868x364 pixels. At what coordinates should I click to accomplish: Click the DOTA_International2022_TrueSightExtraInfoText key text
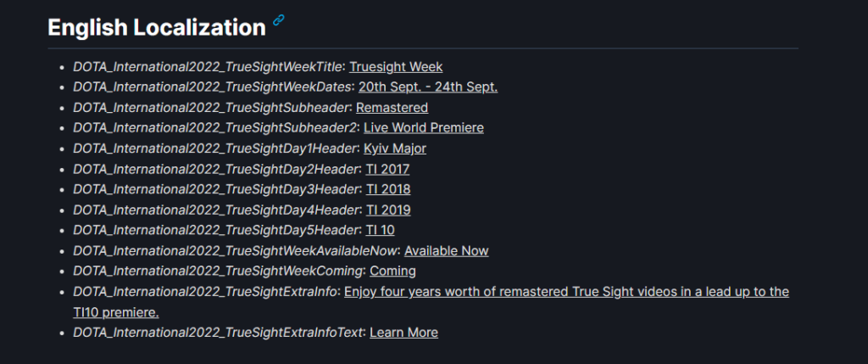[218, 333]
